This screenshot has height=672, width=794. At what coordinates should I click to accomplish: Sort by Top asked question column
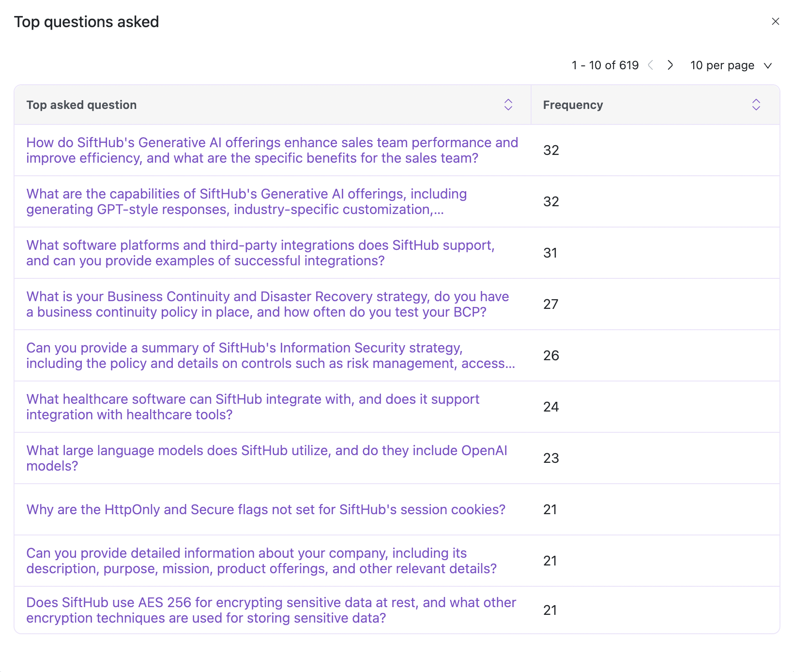(508, 105)
